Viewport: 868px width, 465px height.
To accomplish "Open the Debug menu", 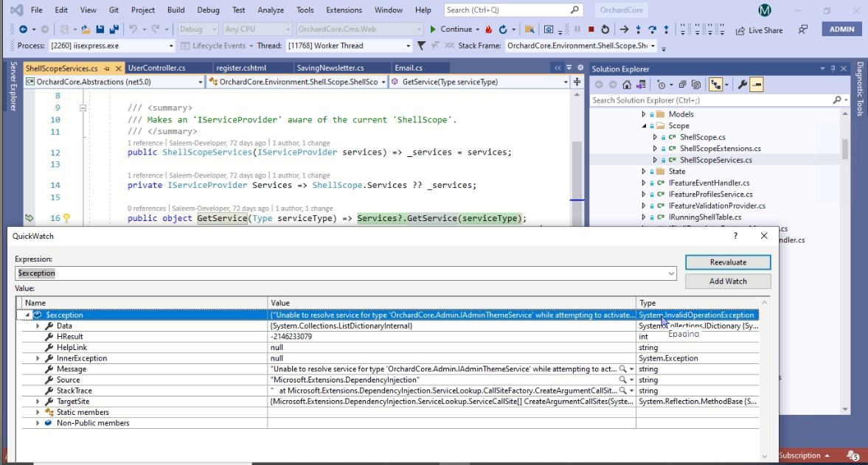I will tap(208, 10).
